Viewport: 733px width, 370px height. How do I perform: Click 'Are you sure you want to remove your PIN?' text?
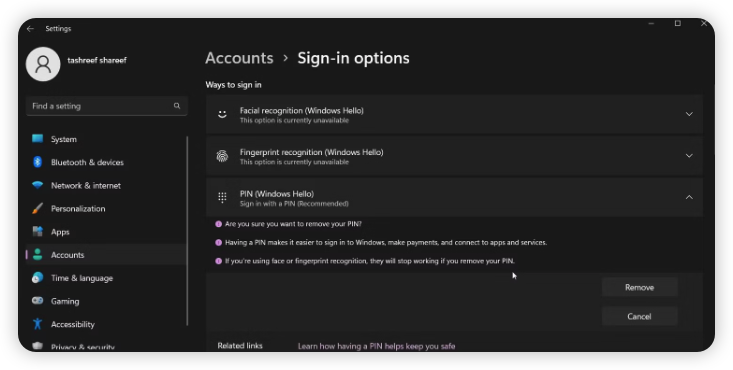click(x=293, y=224)
